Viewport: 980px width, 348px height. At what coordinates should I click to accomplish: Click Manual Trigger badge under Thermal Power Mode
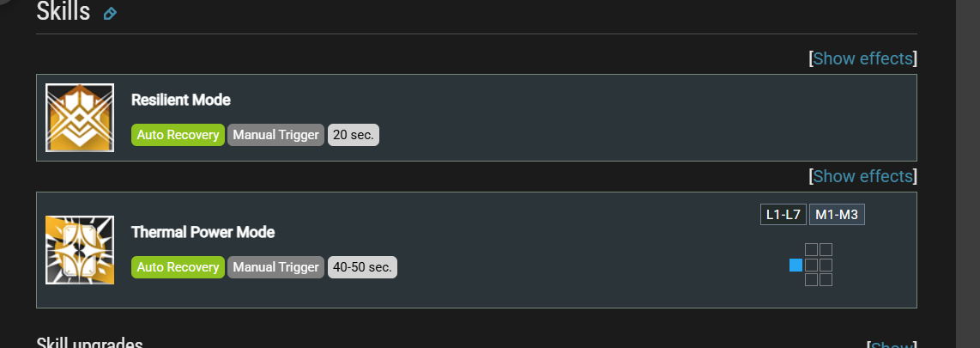(275, 267)
